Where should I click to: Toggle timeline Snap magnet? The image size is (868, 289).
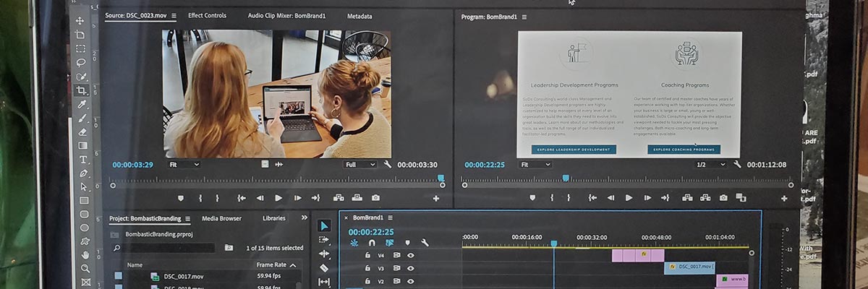pyautogui.click(x=372, y=243)
